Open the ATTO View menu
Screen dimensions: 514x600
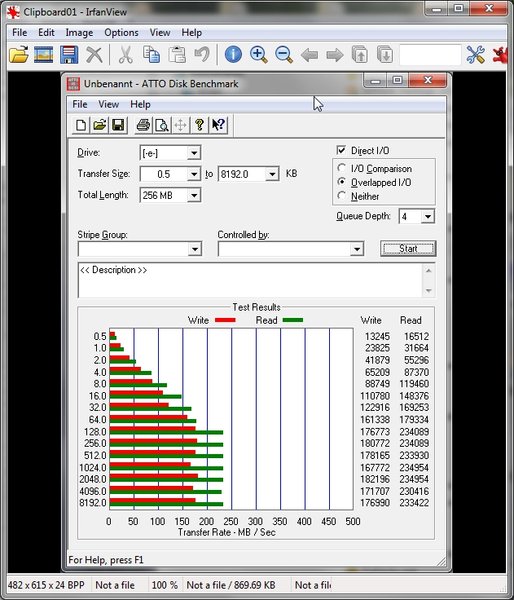click(108, 104)
